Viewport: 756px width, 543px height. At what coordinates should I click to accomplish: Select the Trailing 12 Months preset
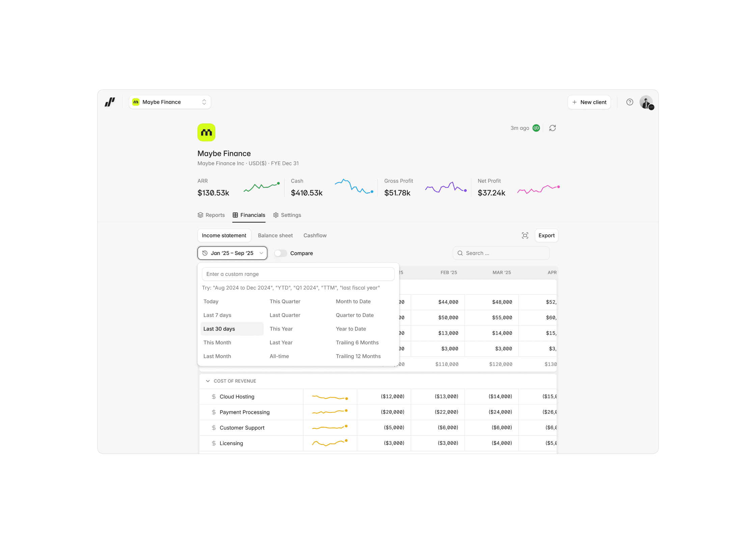pyautogui.click(x=358, y=356)
